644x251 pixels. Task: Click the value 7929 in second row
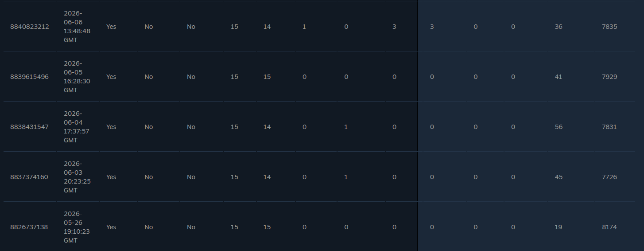[x=609, y=77]
